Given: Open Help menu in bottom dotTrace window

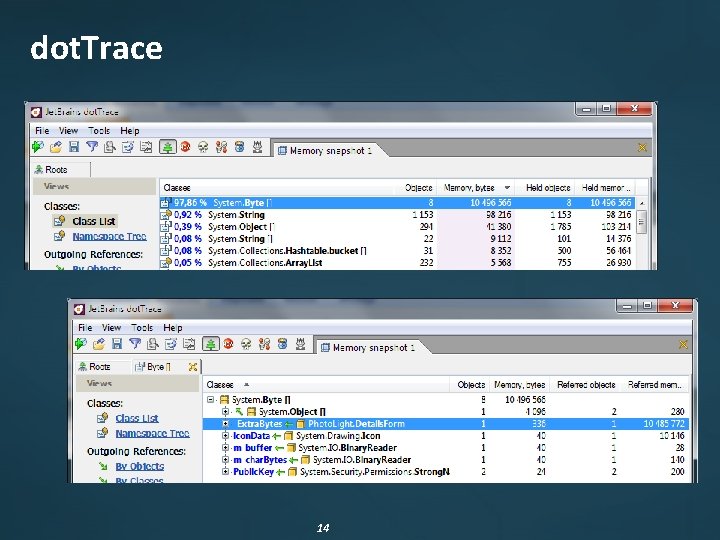Looking at the screenshot, I should pyautogui.click(x=173, y=327).
